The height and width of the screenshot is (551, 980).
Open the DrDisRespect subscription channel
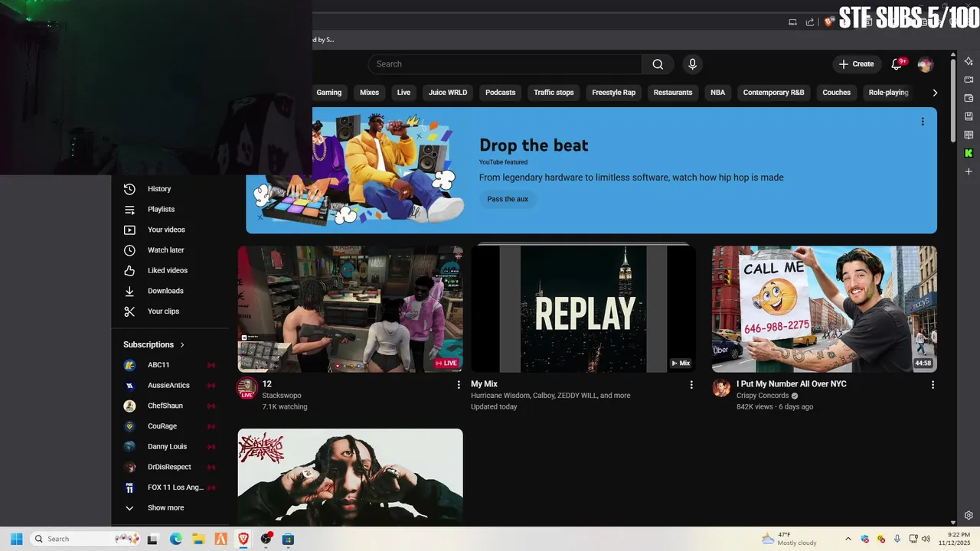[x=170, y=467]
